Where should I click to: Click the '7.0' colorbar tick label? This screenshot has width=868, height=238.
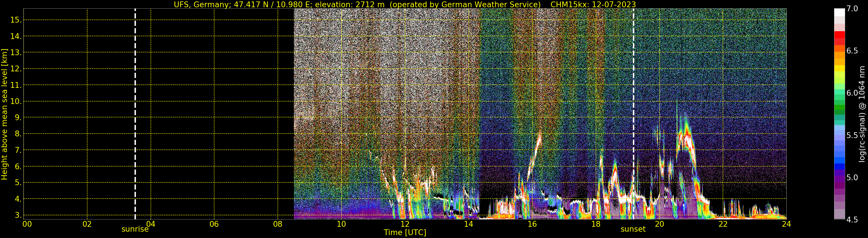(852, 9)
